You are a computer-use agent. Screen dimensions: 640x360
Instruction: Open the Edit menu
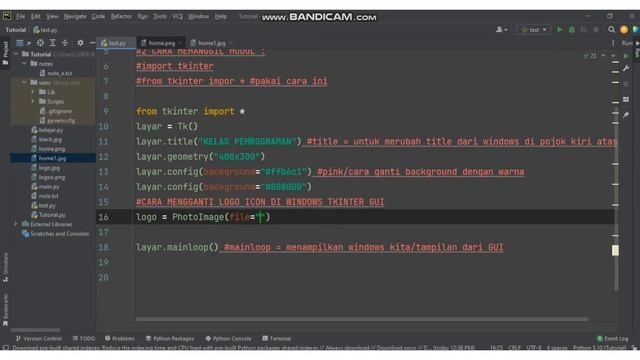click(x=36, y=16)
